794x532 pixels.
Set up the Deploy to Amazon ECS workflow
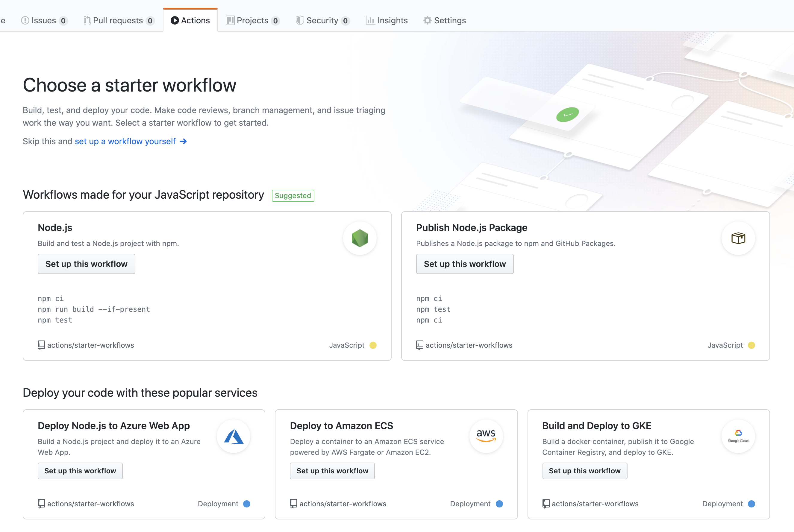332,471
